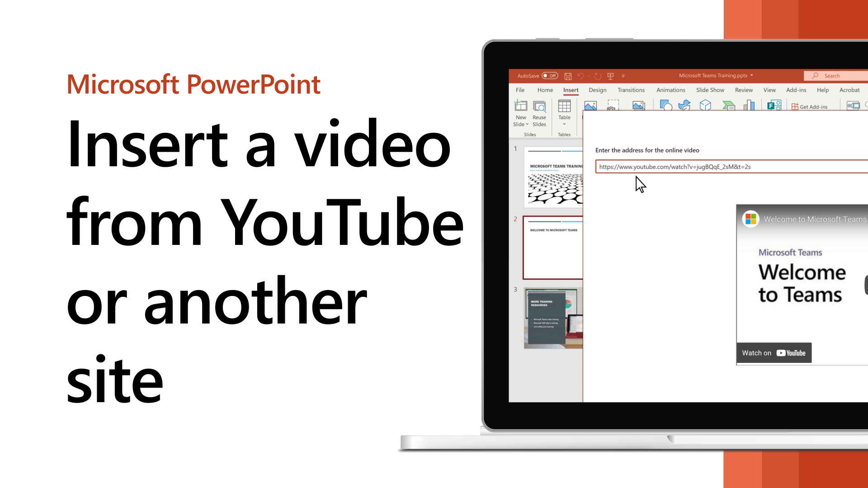This screenshot has height=488, width=868.
Task: Click the Insert tab in the ribbon
Action: click(571, 90)
